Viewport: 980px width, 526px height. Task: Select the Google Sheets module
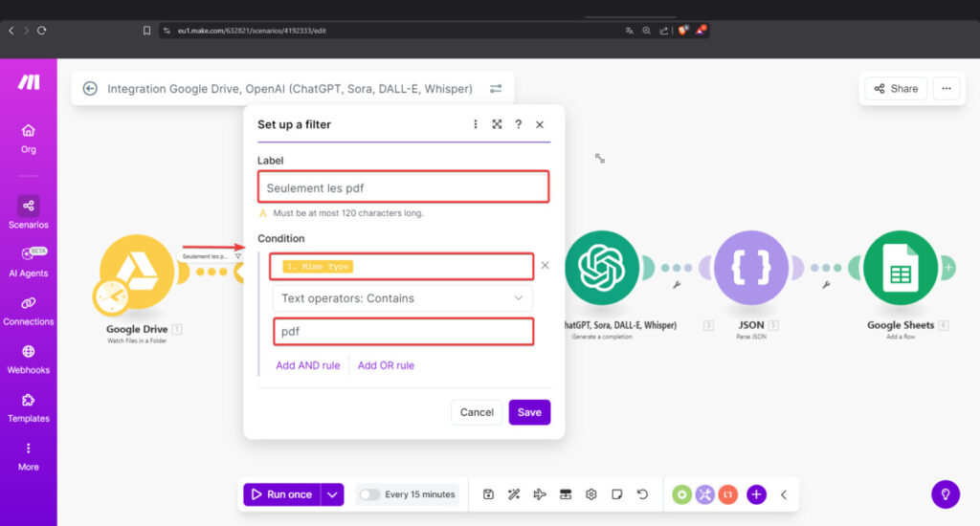(x=901, y=268)
